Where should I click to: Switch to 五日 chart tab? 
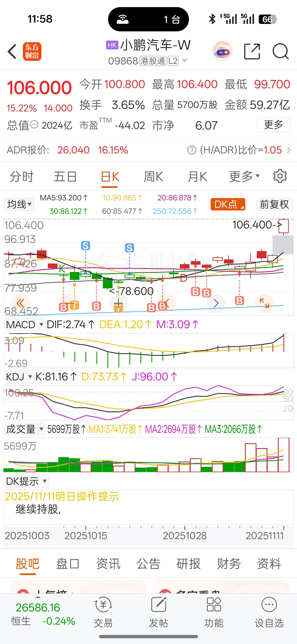[x=65, y=176]
